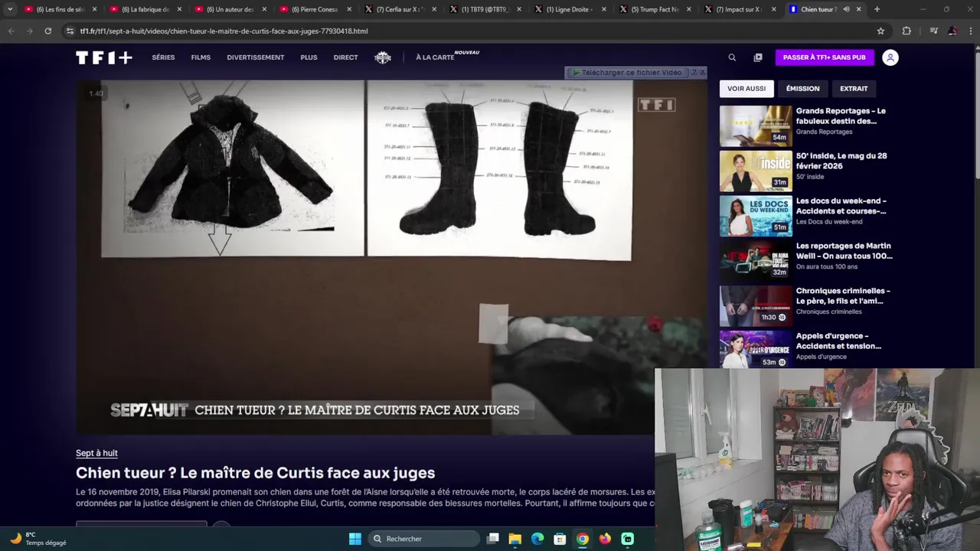Open a new browser tab with plus

pyautogui.click(x=877, y=9)
